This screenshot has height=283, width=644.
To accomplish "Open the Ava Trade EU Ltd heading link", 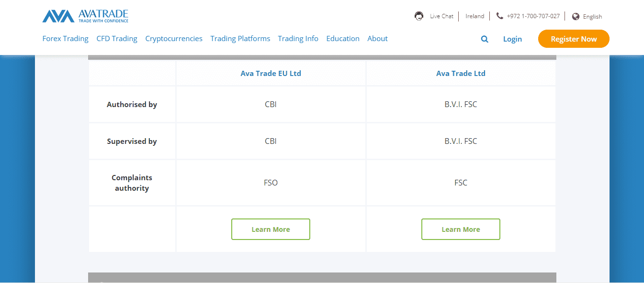I will coord(271,74).
